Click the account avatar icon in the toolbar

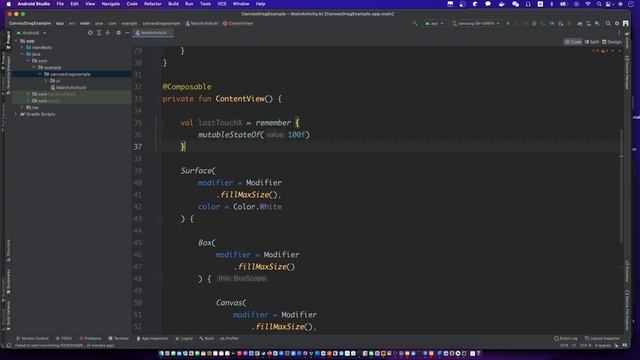point(626,24)
